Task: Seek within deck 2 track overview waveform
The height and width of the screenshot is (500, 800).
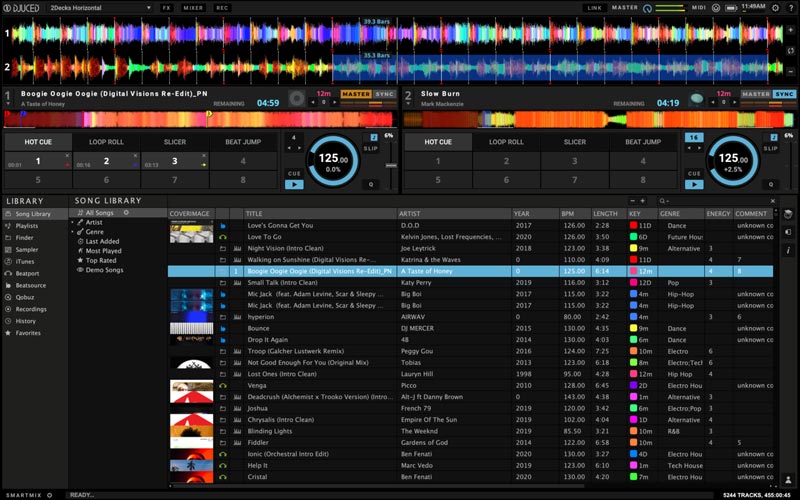Action: pyautogui.click(x=599, y=119)
